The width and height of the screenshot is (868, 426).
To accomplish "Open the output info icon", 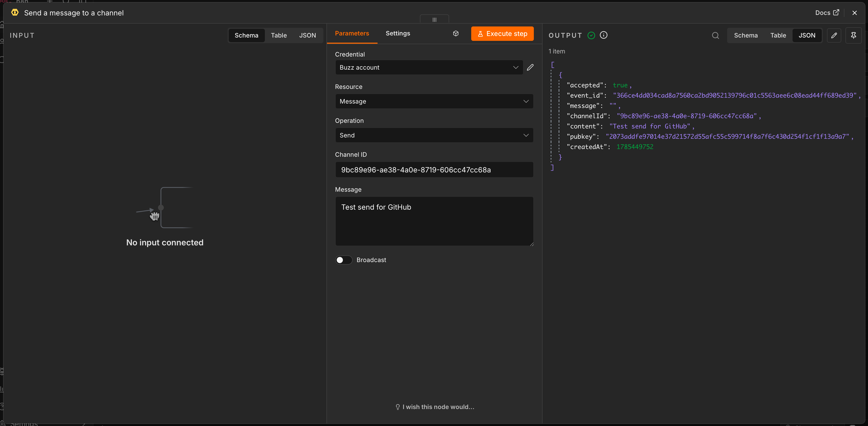I will pyautogui.click(x=603, y=35).
